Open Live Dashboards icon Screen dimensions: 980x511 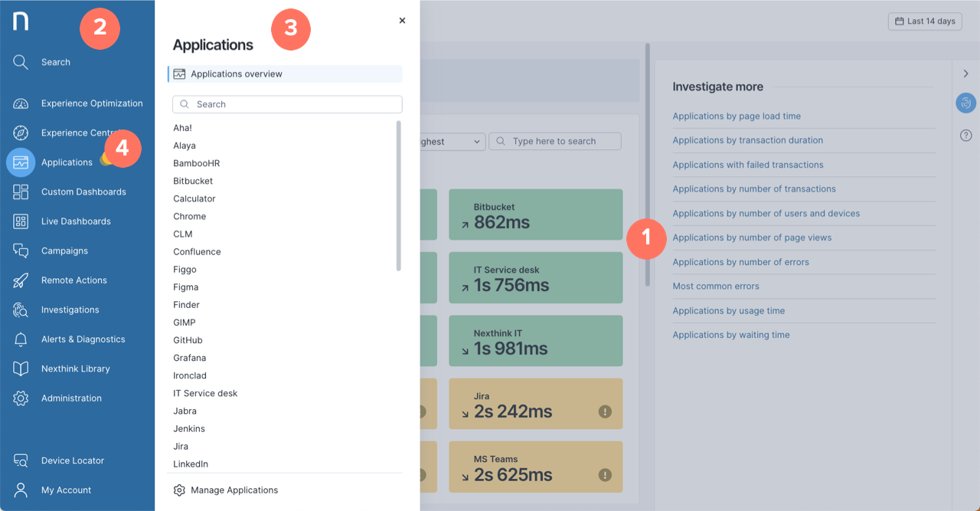pyautogui.click(x=21, y=221)
